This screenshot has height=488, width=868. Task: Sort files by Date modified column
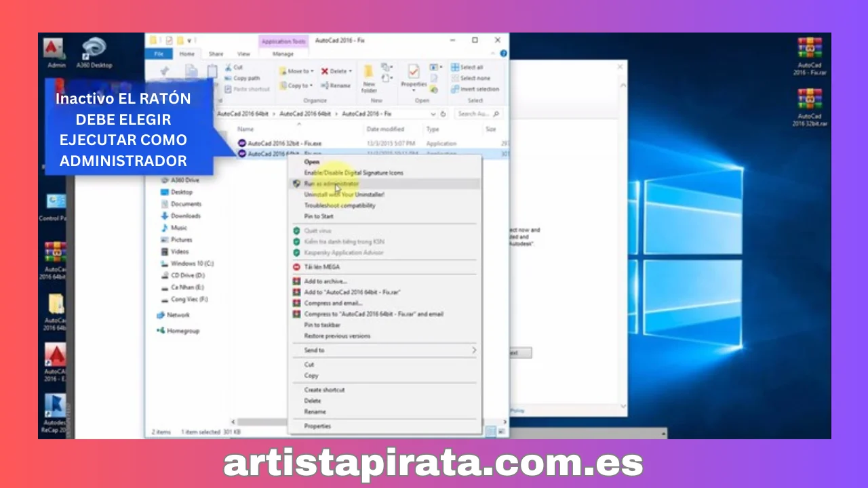click(x=385, y=129)
